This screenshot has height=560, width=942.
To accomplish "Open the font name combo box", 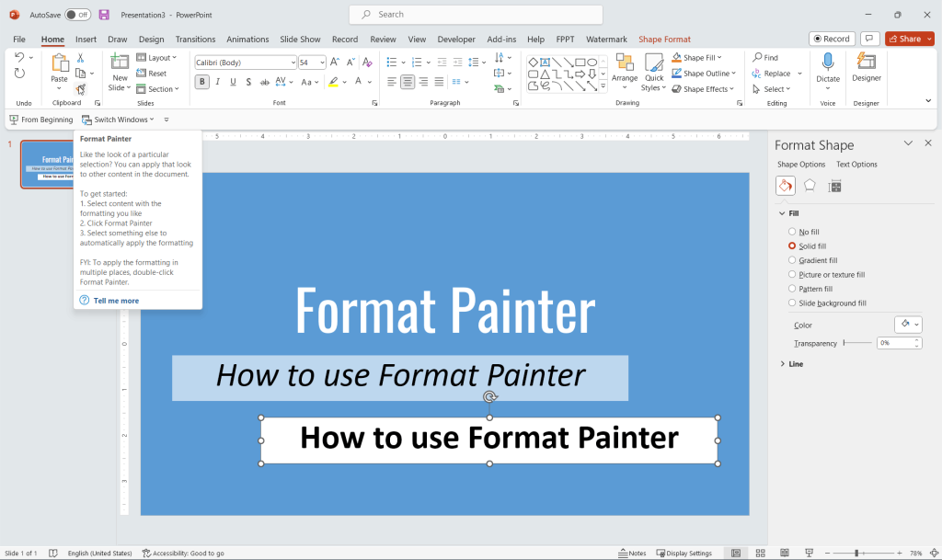I will (x=245, y=63).
